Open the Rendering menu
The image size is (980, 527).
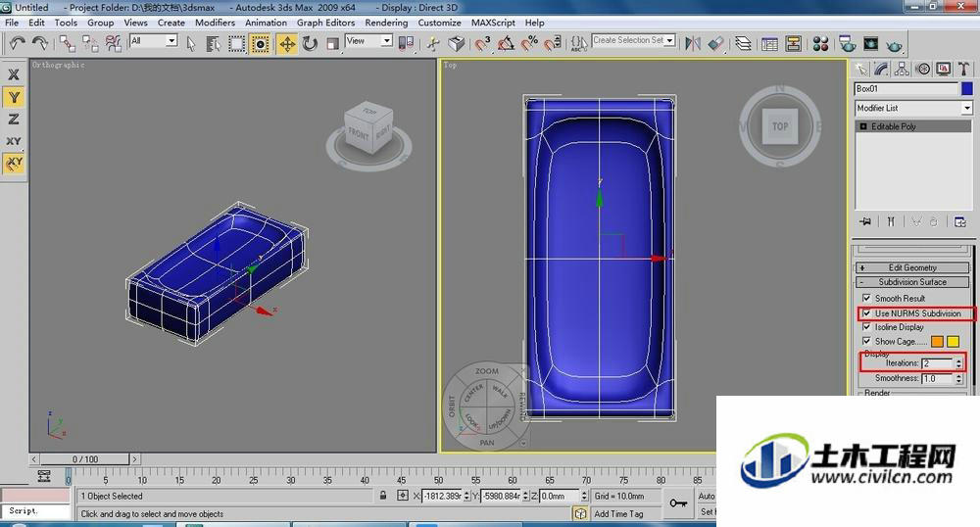tap(386, 23)
